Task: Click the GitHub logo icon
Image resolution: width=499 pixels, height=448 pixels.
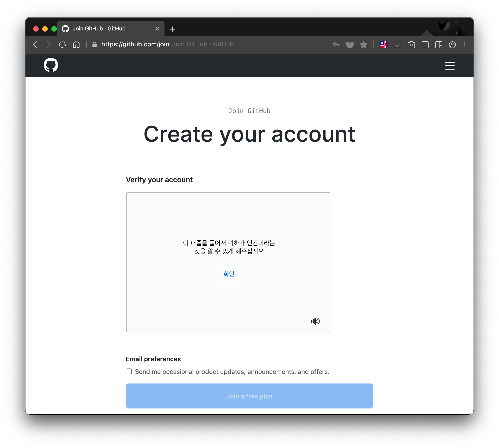Action: coord(51,65)
